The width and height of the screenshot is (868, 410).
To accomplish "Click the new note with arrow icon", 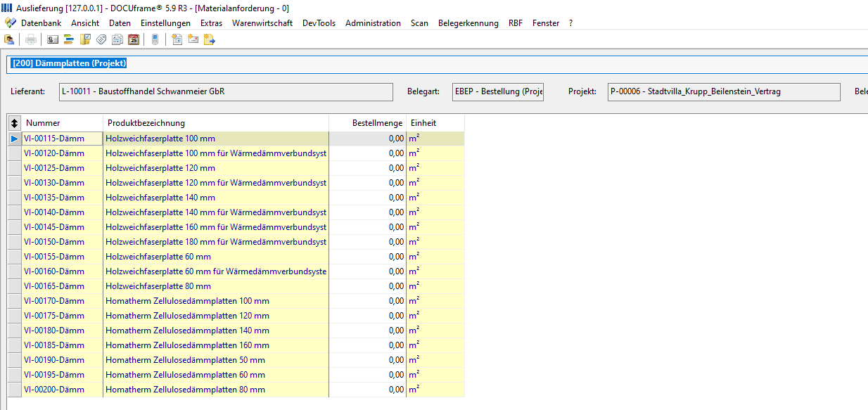I will pyautogui.click(x=210, y=39).
